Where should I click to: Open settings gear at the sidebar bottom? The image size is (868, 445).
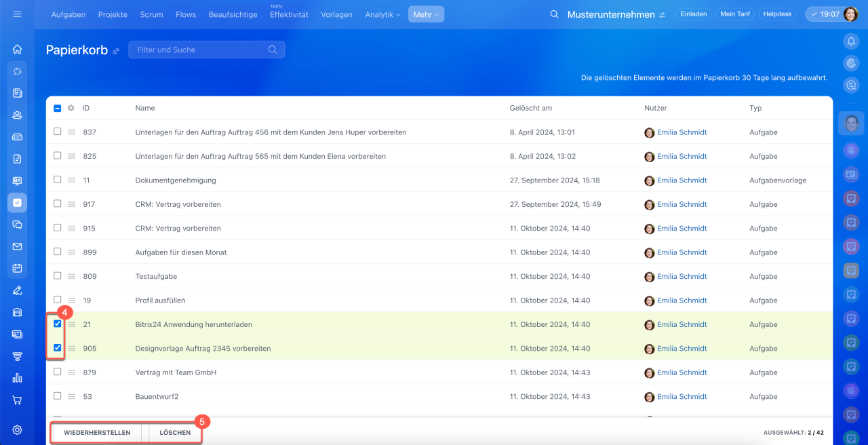[17, 429]
